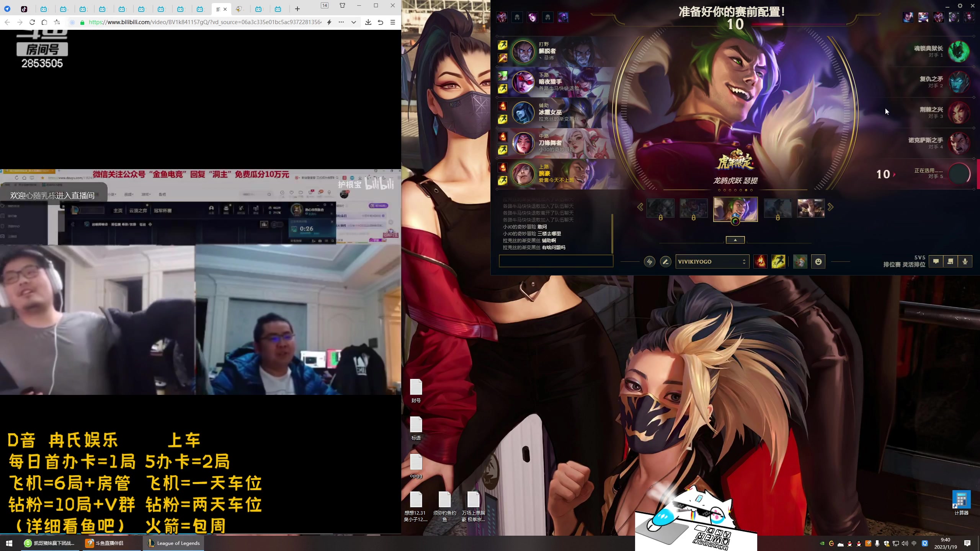This screenshot has height=551, width=980.
Task: Switch to the TikTok browser tab
Action: click(x=24, y=9)
